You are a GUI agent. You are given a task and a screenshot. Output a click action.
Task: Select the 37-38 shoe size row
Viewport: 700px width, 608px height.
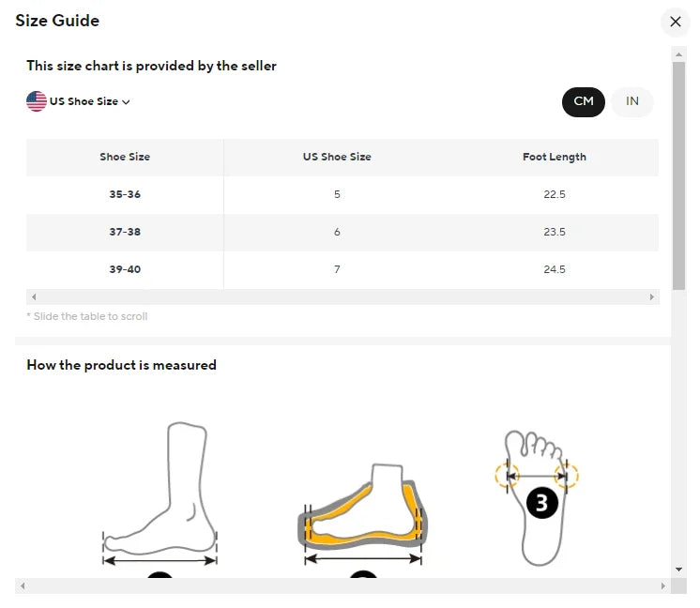[x=125, y=232]
